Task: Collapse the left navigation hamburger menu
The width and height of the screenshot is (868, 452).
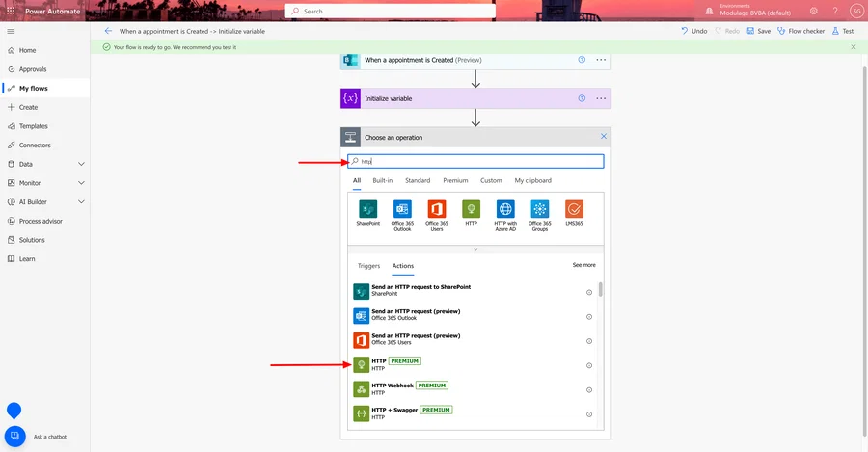Action: coord(11,31)
